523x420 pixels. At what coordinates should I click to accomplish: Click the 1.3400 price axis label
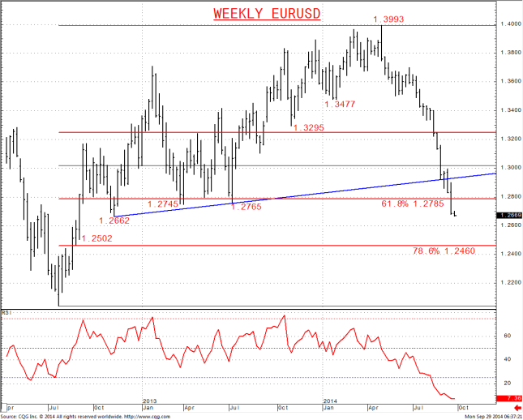pos(511,110)
